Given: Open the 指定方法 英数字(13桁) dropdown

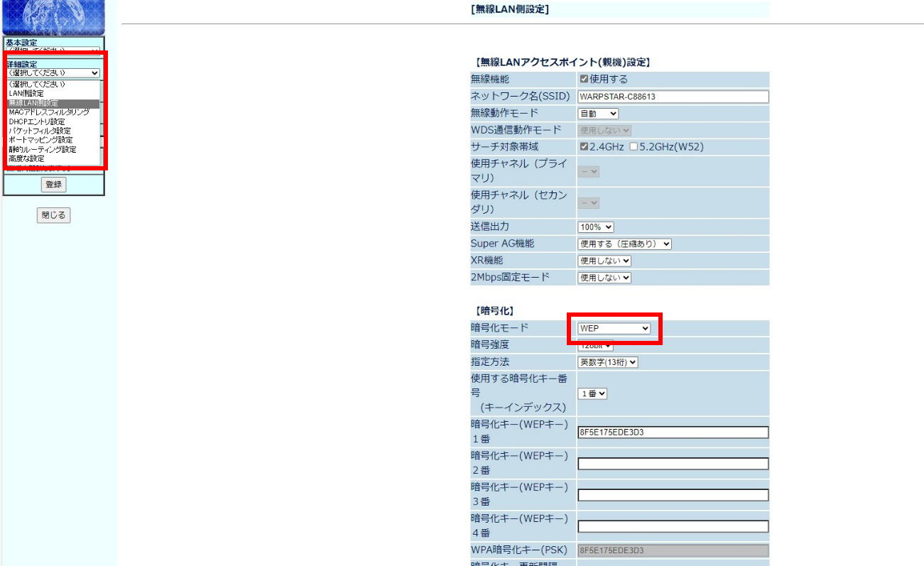Looking at the screenshot, I should coord(608,362).
